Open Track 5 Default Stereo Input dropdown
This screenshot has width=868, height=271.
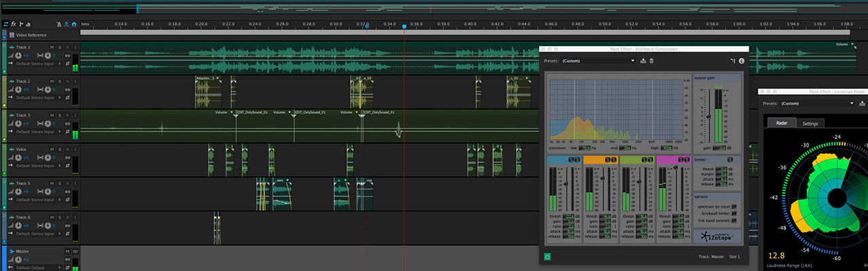point(39,199)
